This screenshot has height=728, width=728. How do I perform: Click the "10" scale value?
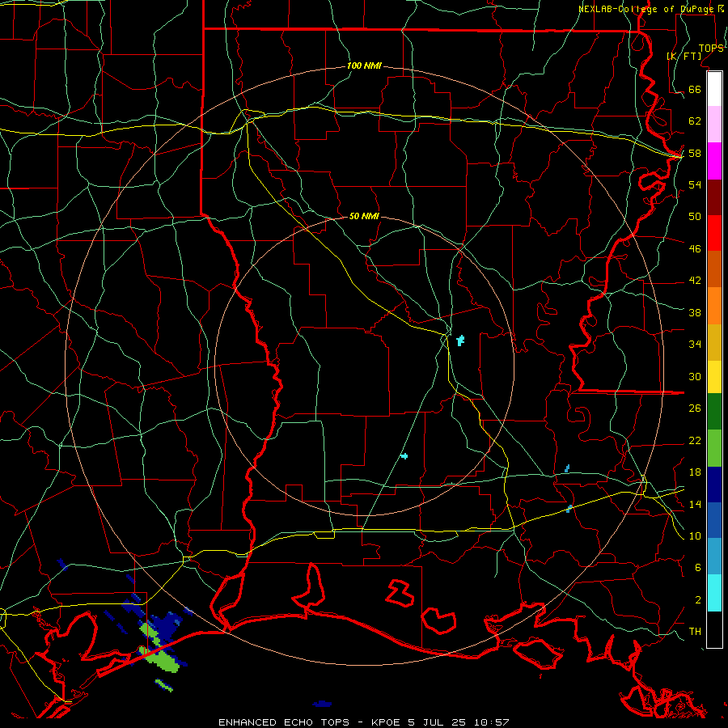[x=695, y=536]
